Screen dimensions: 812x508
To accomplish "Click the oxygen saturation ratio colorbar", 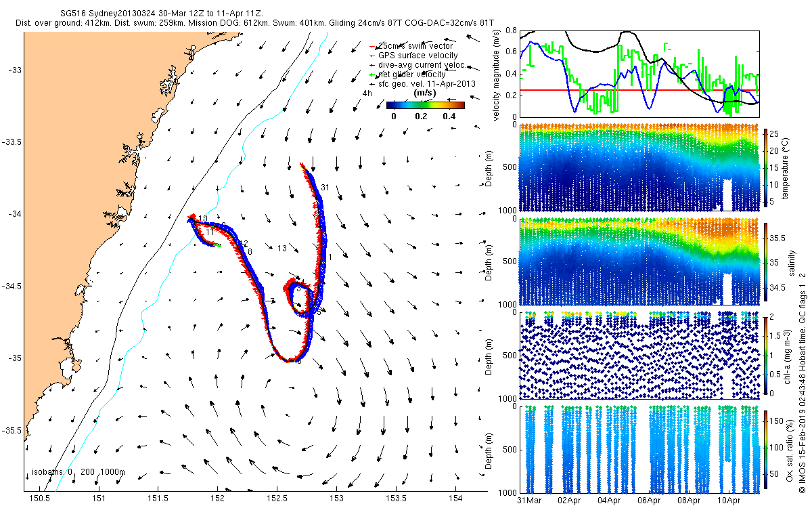I will click(x=767, y=448).
